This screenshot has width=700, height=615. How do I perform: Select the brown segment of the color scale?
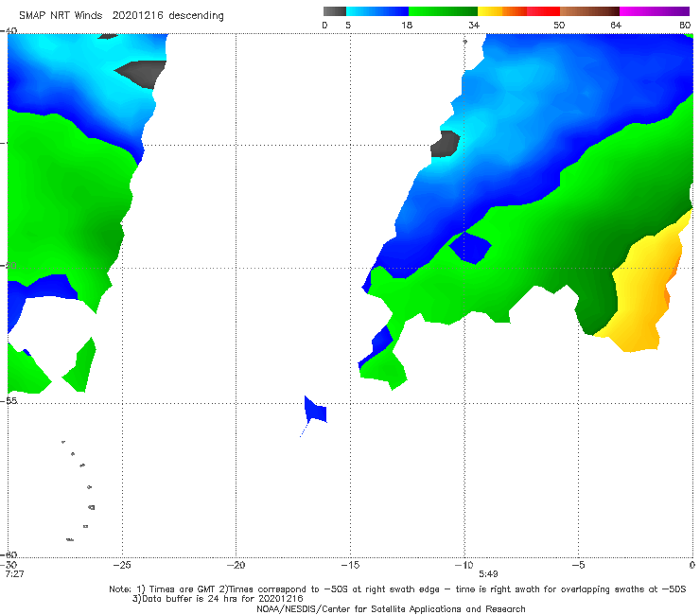[x=589, y=11]
